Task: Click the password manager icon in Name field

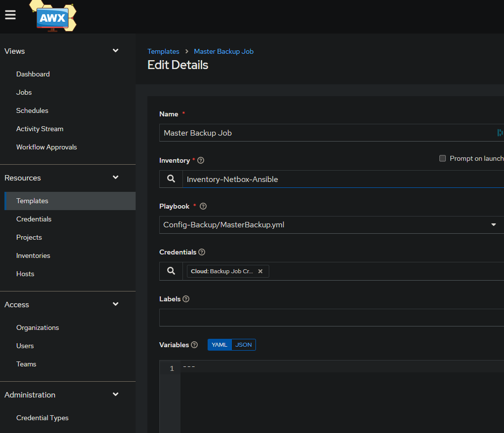Action: (500, 133)
